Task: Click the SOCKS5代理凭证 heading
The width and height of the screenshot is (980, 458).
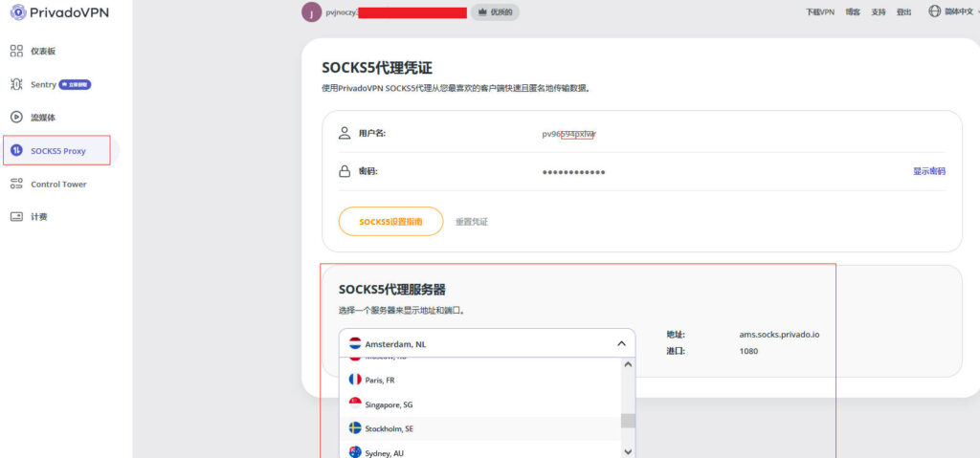Action: click(377, 68)
